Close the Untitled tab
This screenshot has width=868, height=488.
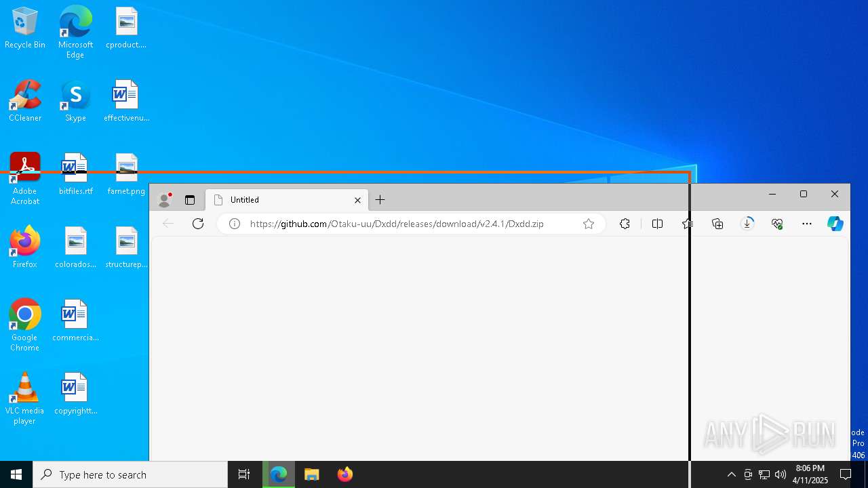357,200
